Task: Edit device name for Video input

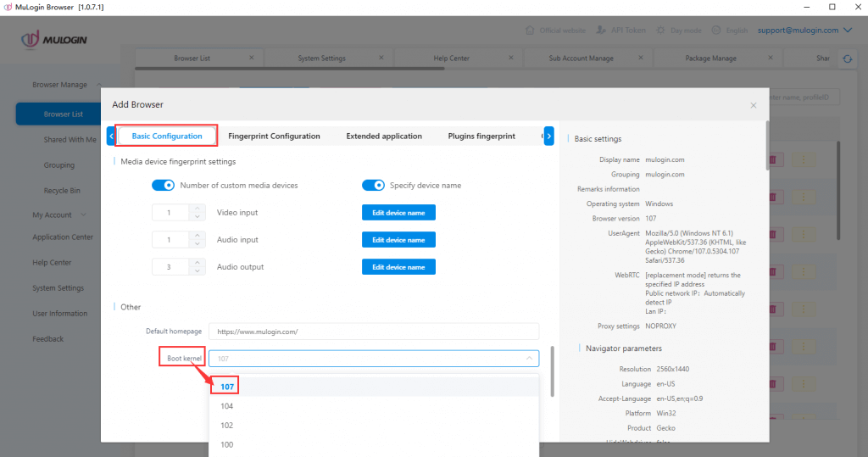Action: (398, 213)
